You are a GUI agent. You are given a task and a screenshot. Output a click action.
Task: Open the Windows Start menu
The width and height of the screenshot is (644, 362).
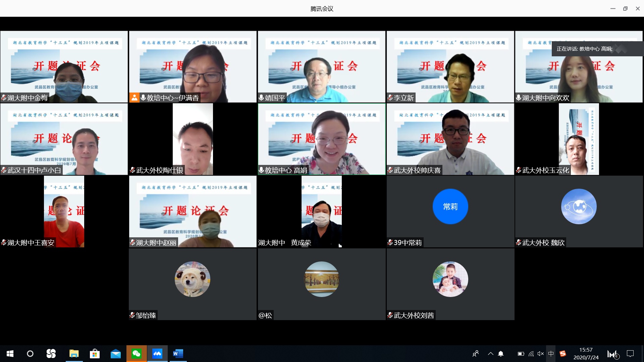click(10, 354)
